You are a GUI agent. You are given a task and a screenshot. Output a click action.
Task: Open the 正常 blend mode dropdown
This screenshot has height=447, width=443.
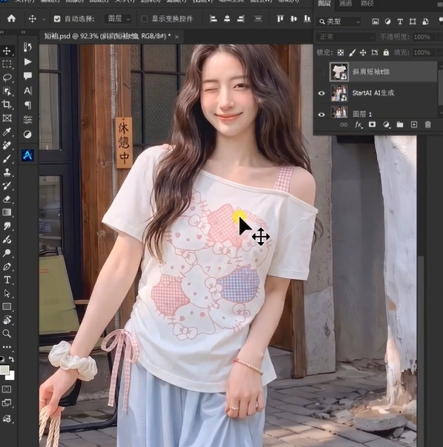[346, 37]
